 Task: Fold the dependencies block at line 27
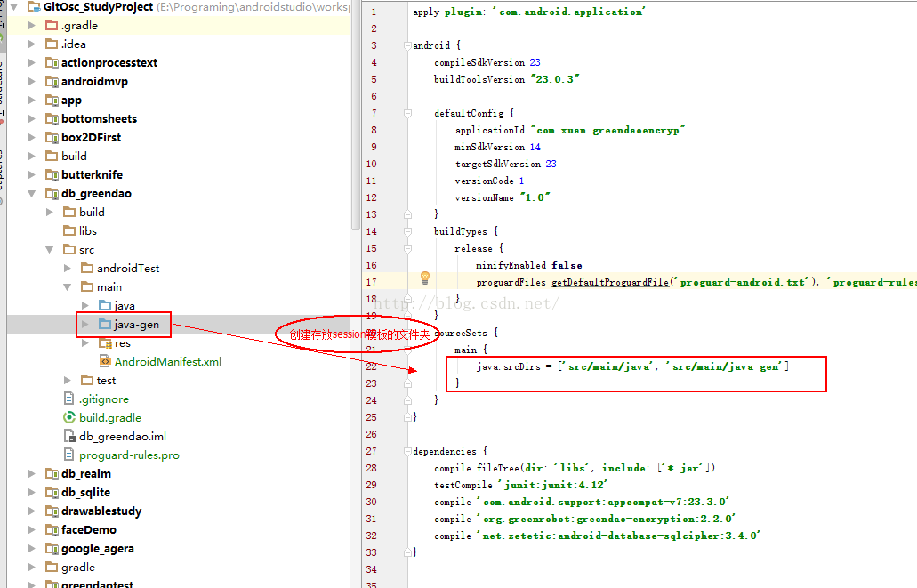[x=407, y=451]
